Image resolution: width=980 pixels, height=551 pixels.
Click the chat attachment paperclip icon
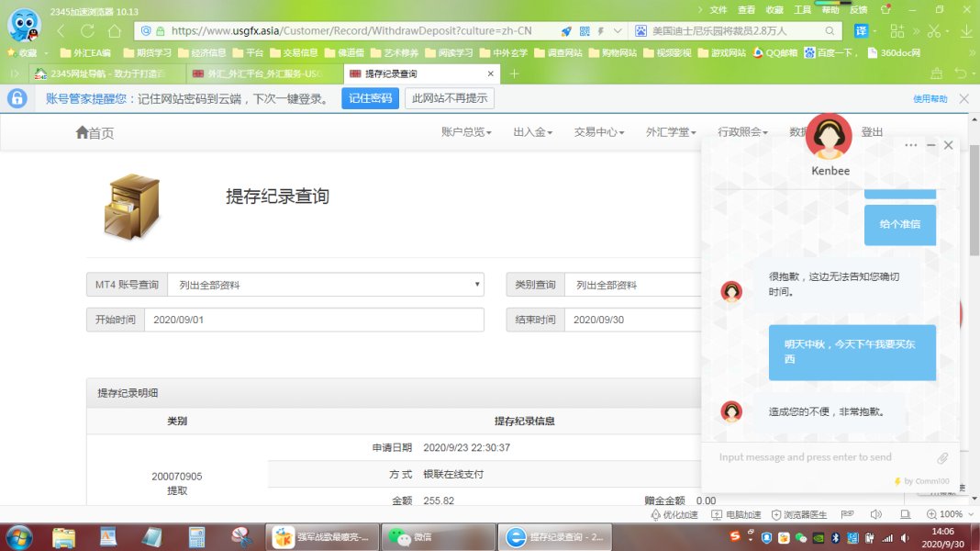tap(942, 457)
